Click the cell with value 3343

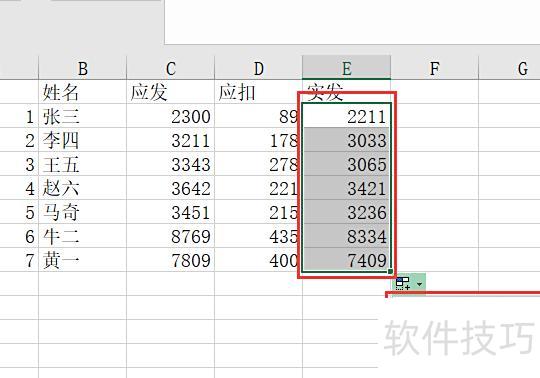coord(170,164)
